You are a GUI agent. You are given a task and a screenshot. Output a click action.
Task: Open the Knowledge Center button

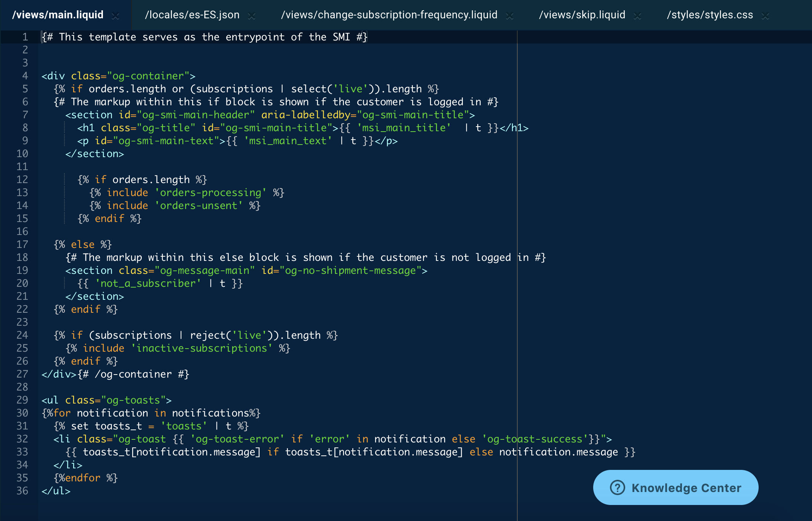point(686,487)
